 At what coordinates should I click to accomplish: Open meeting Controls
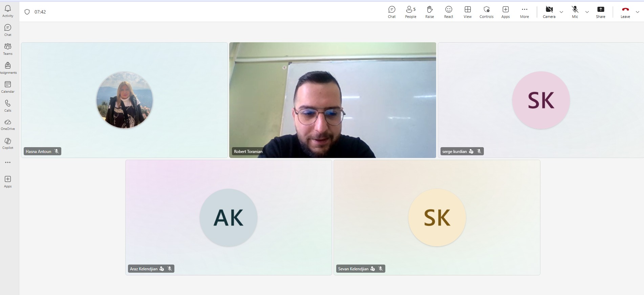(486, 12)
